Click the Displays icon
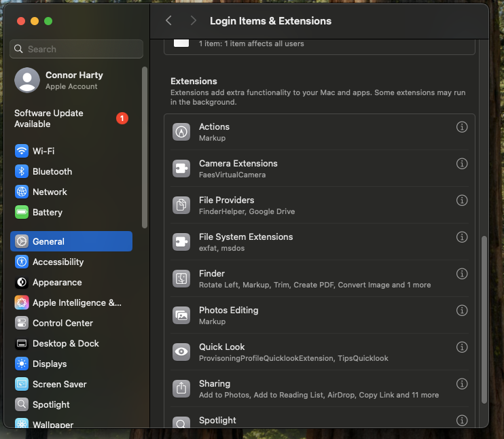The width and height of the screenshot is (504, 439). pos(22,364)
